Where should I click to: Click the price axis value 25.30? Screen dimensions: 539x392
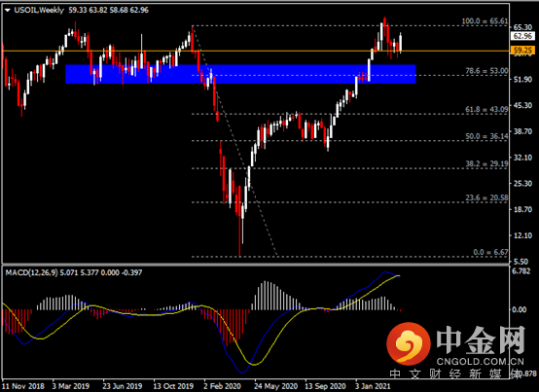(x=522, y=184)
